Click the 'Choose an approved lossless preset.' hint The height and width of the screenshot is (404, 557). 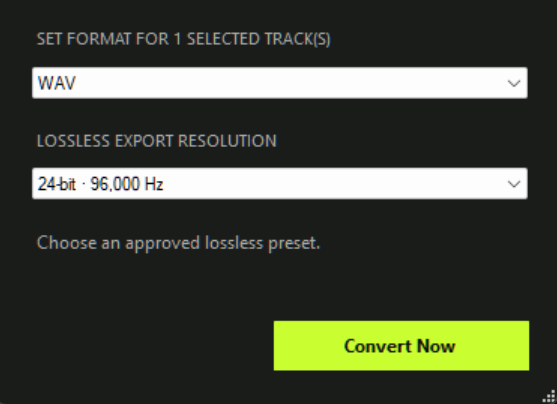pyautogui.click(x=179, y=243)
